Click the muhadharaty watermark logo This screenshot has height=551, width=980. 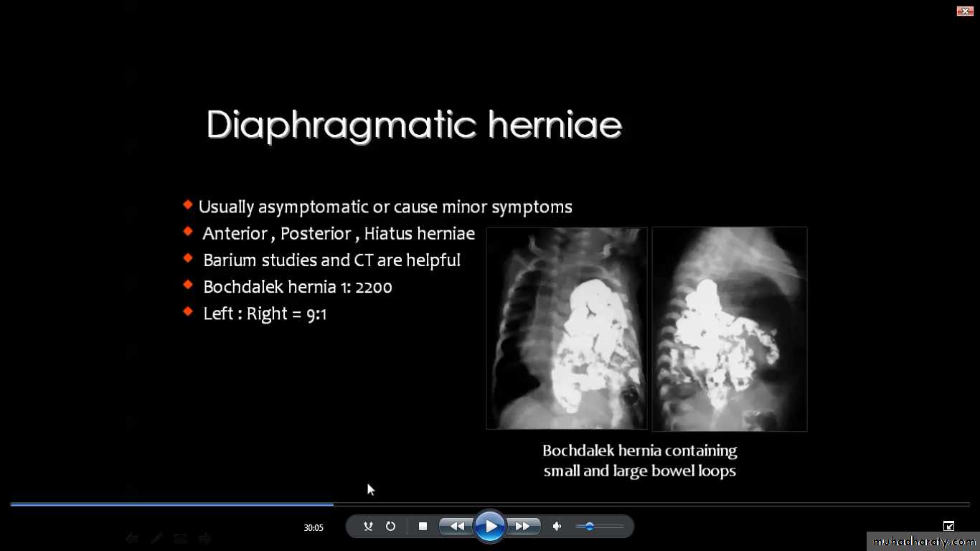tap(923, 542)
